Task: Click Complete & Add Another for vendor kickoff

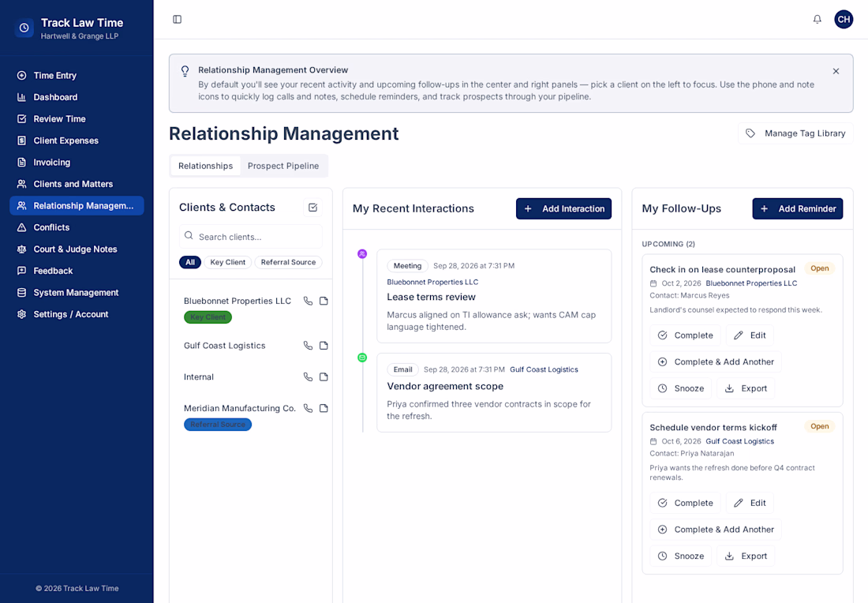Action: 716,530
